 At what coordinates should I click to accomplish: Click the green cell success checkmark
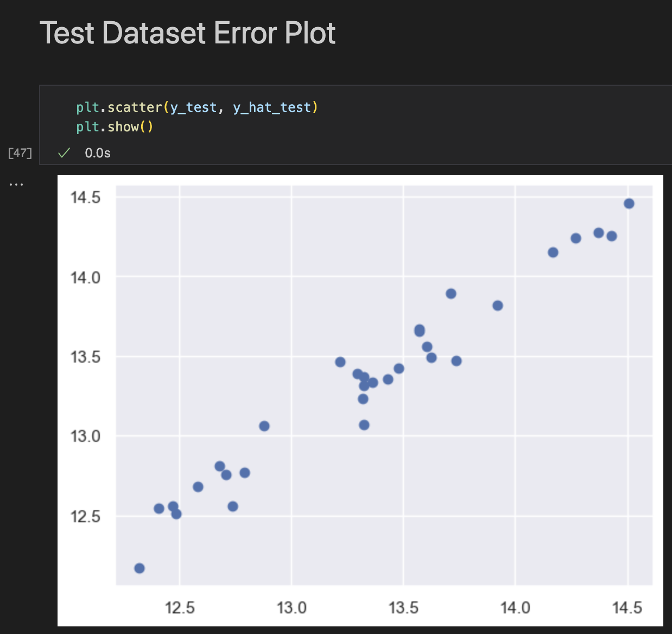[x=64, y=154]
